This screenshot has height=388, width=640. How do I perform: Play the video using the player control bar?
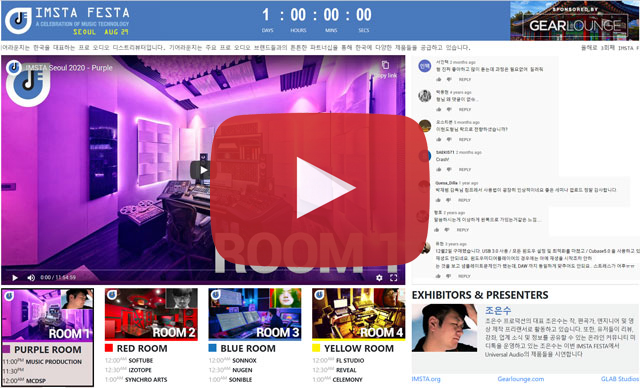[15, 278]
